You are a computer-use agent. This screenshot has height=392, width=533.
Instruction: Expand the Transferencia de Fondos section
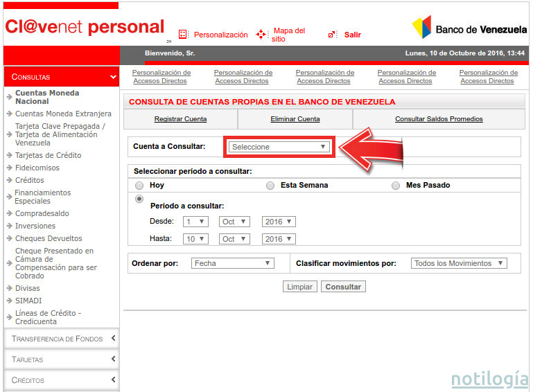coord(62,339)
